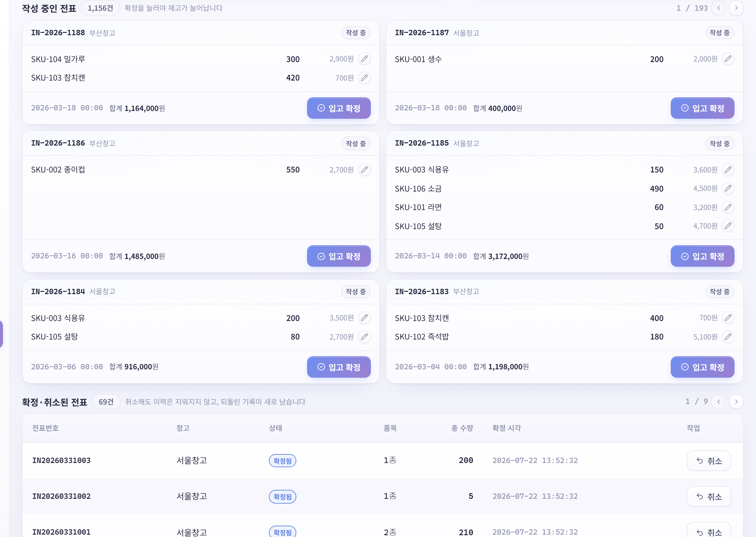Edit the SKU-001 생수 line item
Screen dimensions: 756x537
point(728,59)
